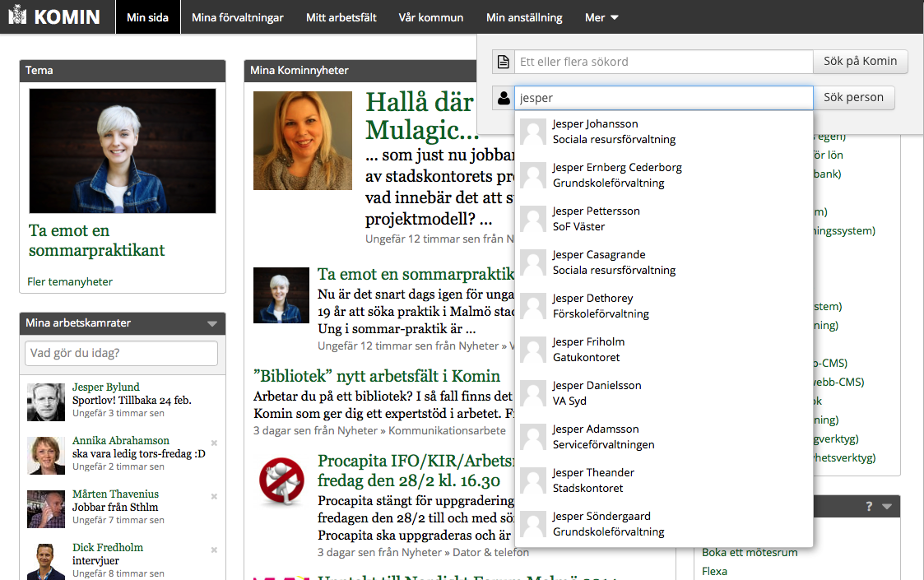The image size is (924, 580).
Task: Open the Mer dropdown menu
Action: (x=601, y=17)
